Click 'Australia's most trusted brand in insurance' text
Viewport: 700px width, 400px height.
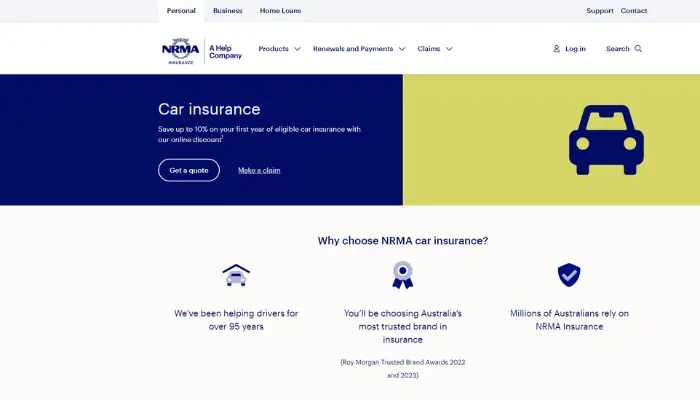403,326
